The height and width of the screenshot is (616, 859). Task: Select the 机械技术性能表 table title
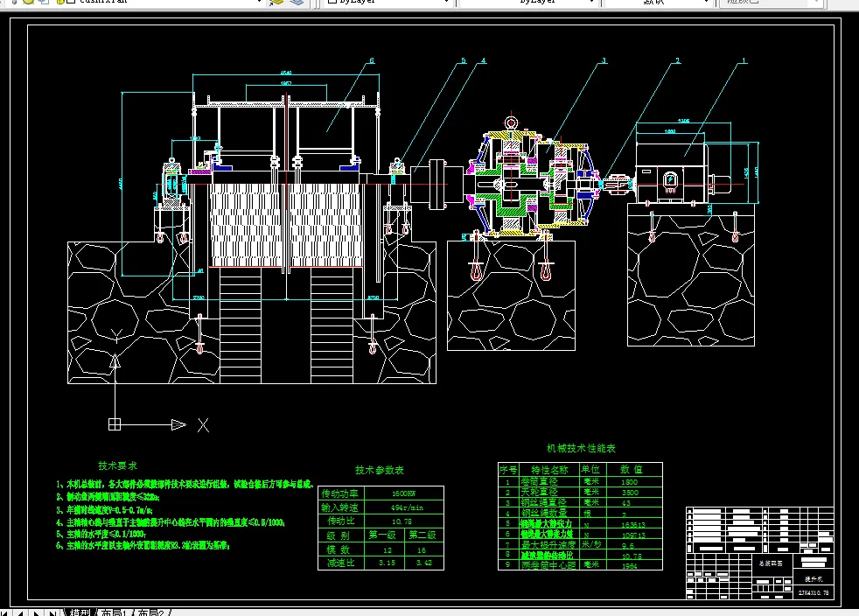pos(581,448)
